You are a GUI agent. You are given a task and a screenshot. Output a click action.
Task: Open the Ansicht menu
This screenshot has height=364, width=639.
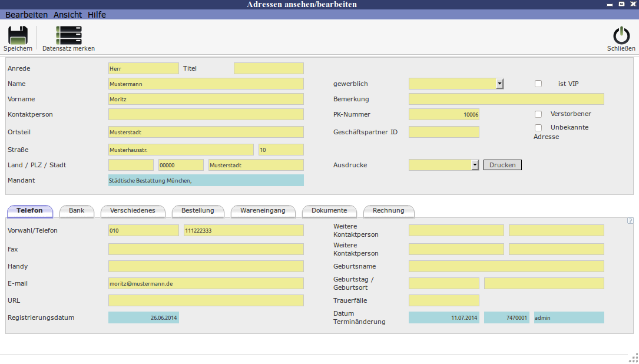(68, 15)
